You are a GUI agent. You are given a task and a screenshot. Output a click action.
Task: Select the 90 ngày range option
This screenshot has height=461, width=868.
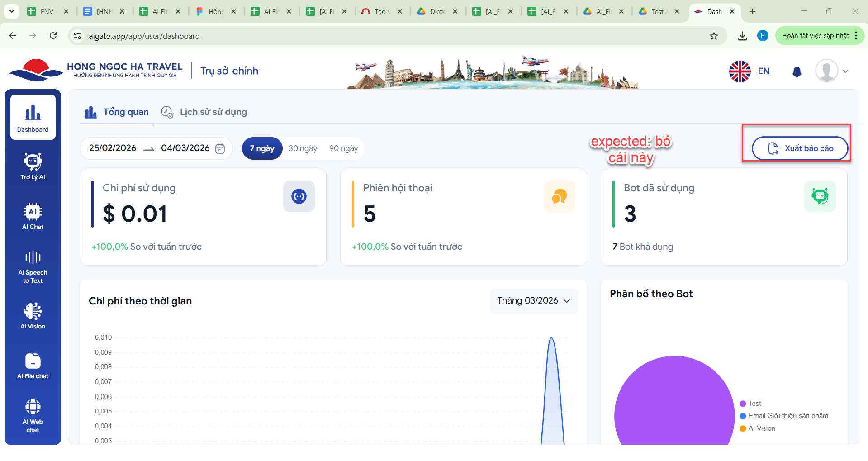343,148
